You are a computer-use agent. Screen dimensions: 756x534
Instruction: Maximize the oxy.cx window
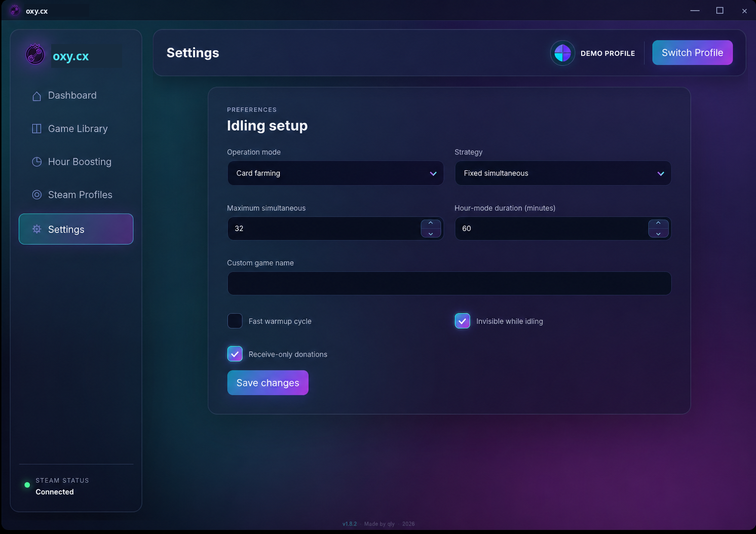click(720, 11)
